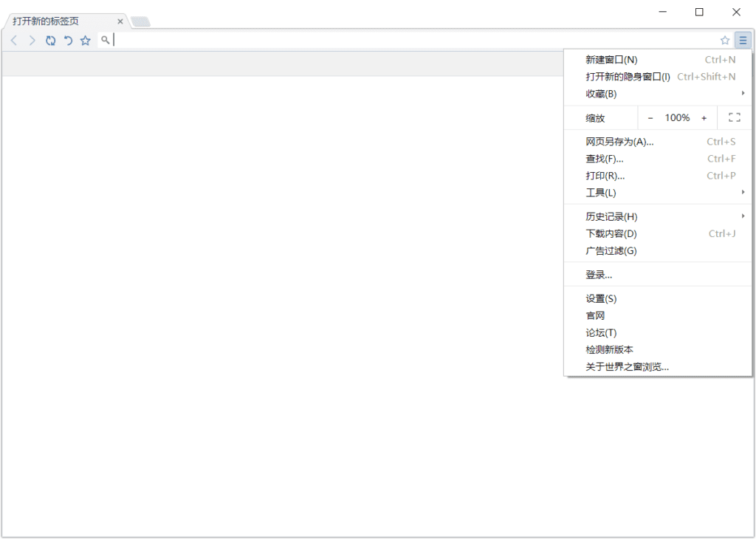This screenshot has width=756, height=539.
Task: Open 打开新的隐身窗口(I)
Action: [658, 77]
